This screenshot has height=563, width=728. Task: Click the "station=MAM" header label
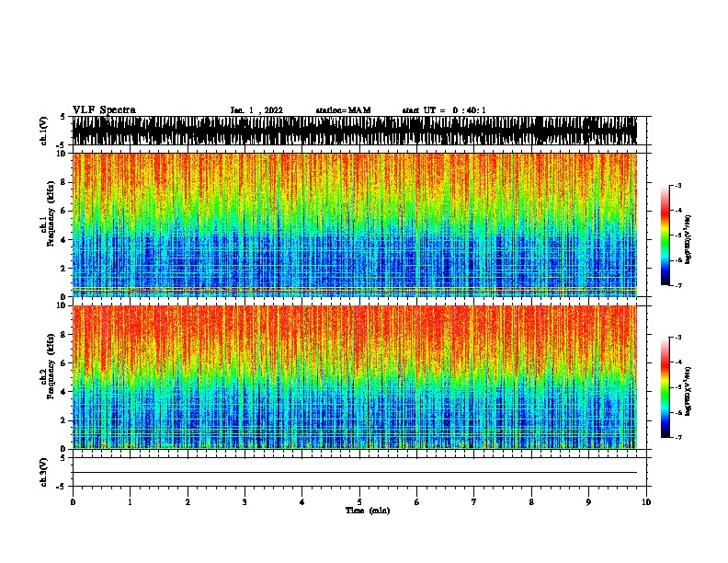point(343,110)
